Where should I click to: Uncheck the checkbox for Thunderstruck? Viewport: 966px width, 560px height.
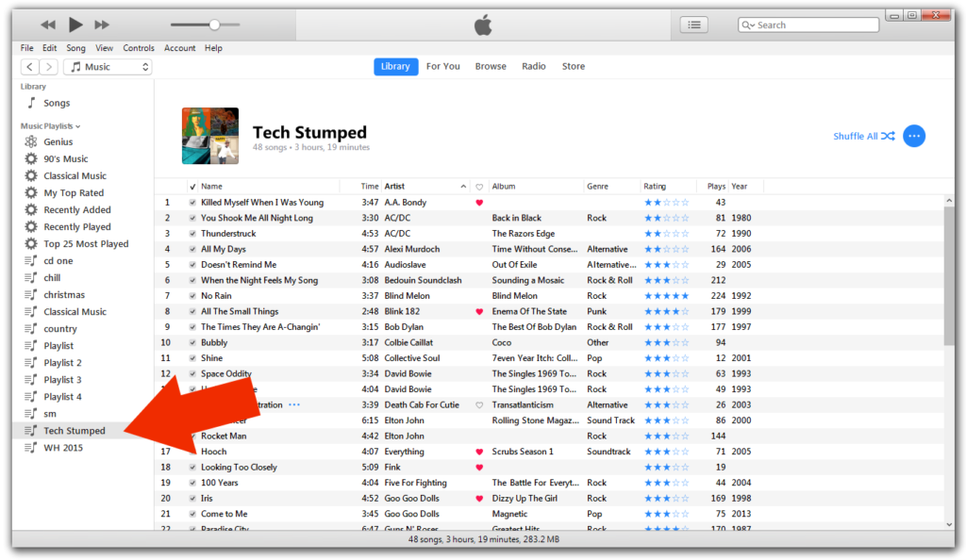pos(192,234)
